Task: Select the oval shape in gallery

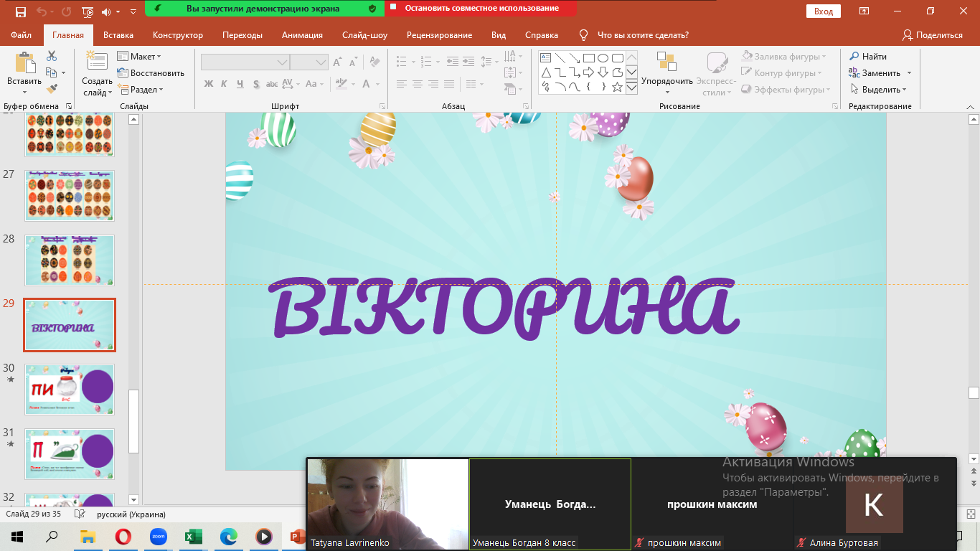Action: (603, 58)
